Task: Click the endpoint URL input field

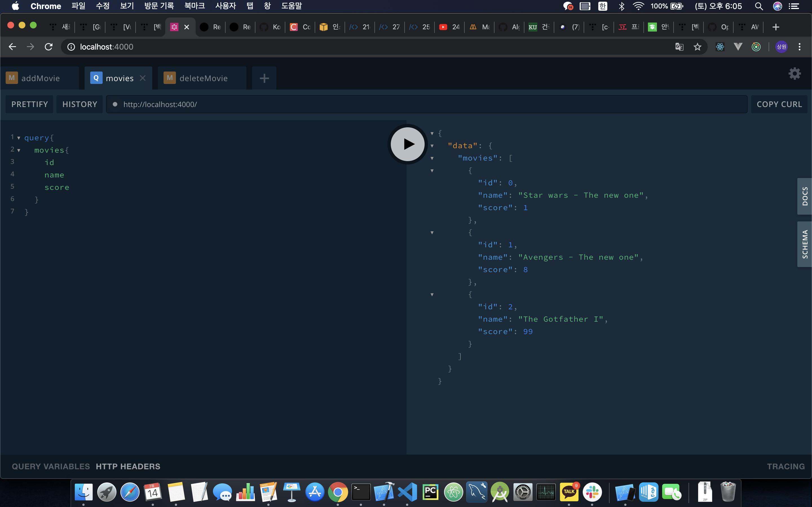Action: click(x=426, y=104)
